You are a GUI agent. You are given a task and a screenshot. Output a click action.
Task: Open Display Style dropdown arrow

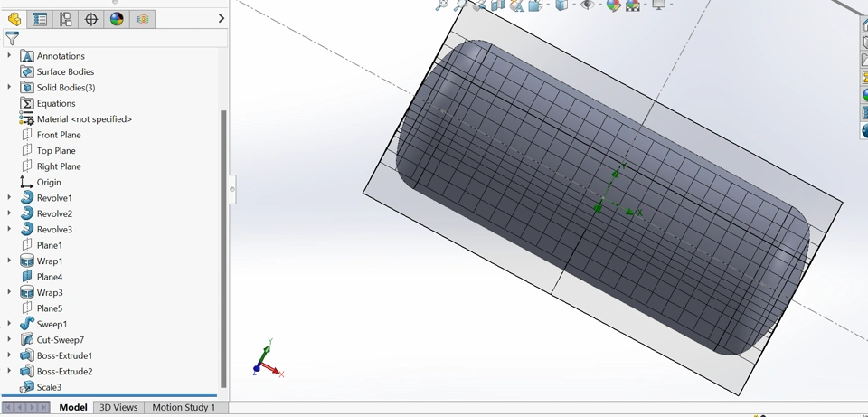point(575,5)
